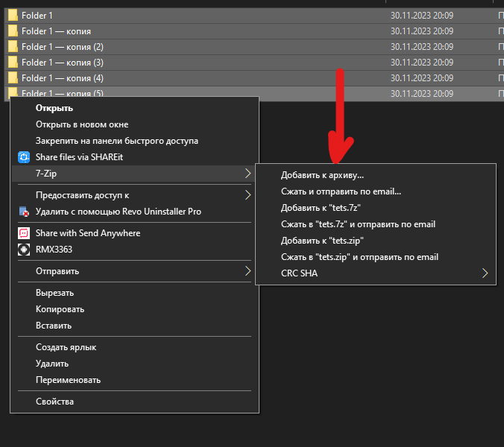The height and width of the screenshot is (447, 504).
Task: Click the Revo Uninstaller Pro icon
Action: click(24, 212)
